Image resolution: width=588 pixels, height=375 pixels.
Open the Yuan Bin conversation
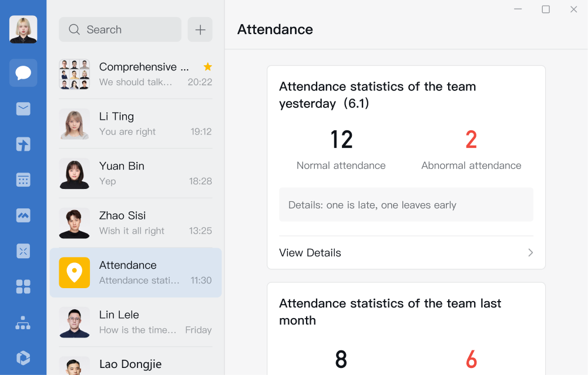coord(136,173)
